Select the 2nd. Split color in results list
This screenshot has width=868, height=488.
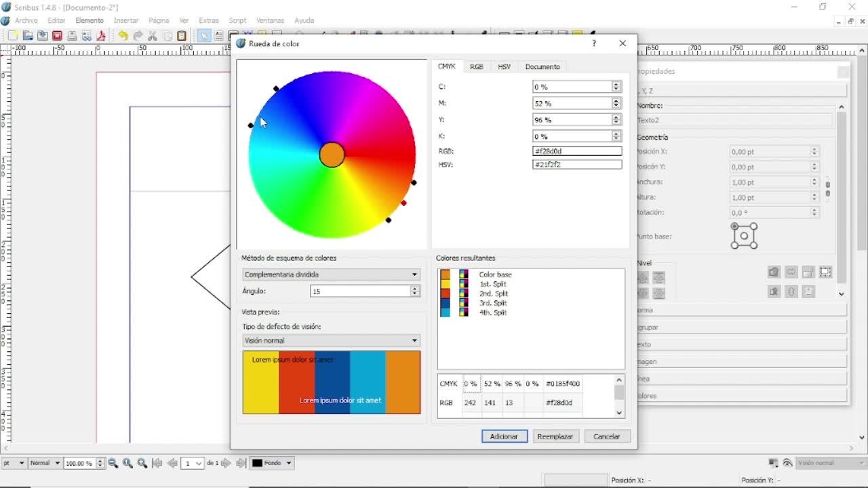[493, 293]
